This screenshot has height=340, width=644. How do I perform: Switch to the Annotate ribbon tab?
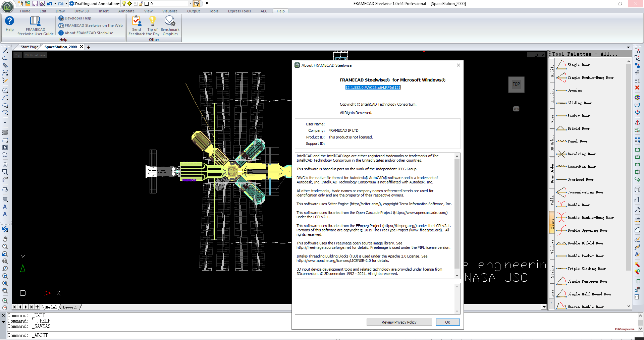(x=126, y=11)
